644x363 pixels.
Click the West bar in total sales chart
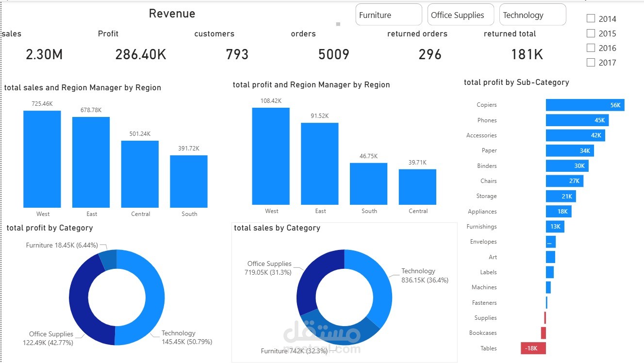(42, 159)
